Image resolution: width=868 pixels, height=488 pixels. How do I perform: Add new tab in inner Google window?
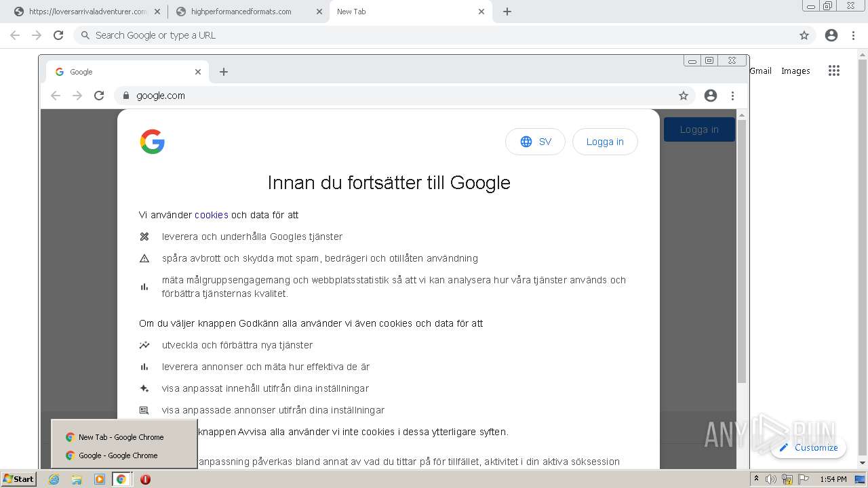click(x=224, y=72)
